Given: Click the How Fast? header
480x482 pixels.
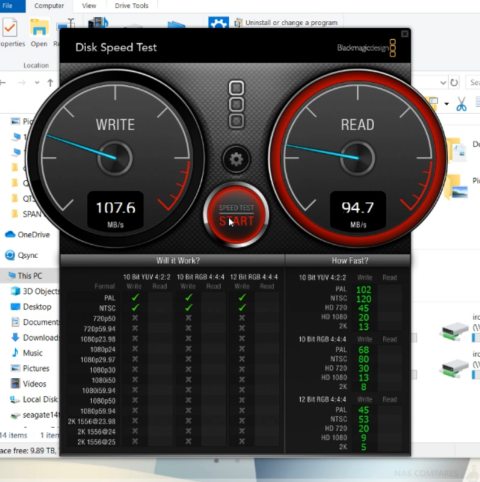Looking at the screenshot, I should click(350, 261).
